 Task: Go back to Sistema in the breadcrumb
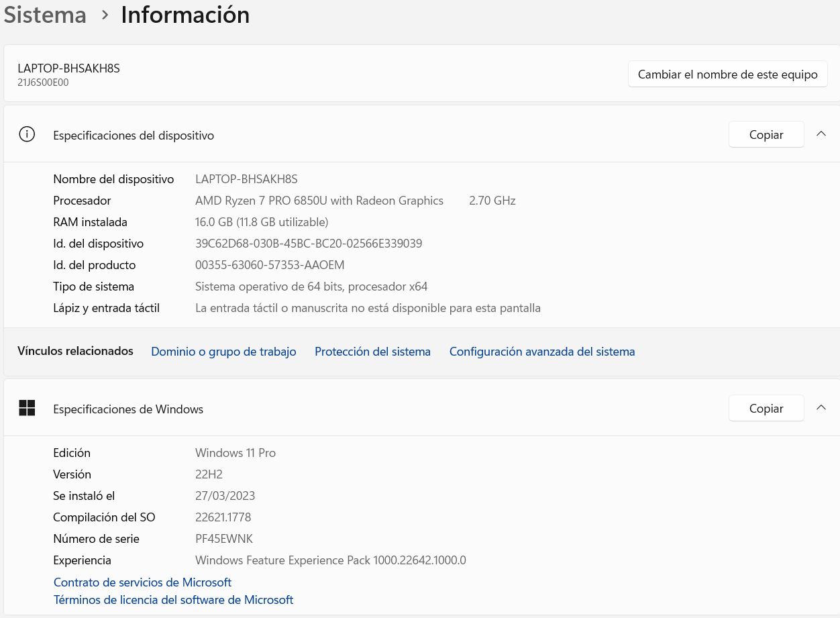[45, 15]
